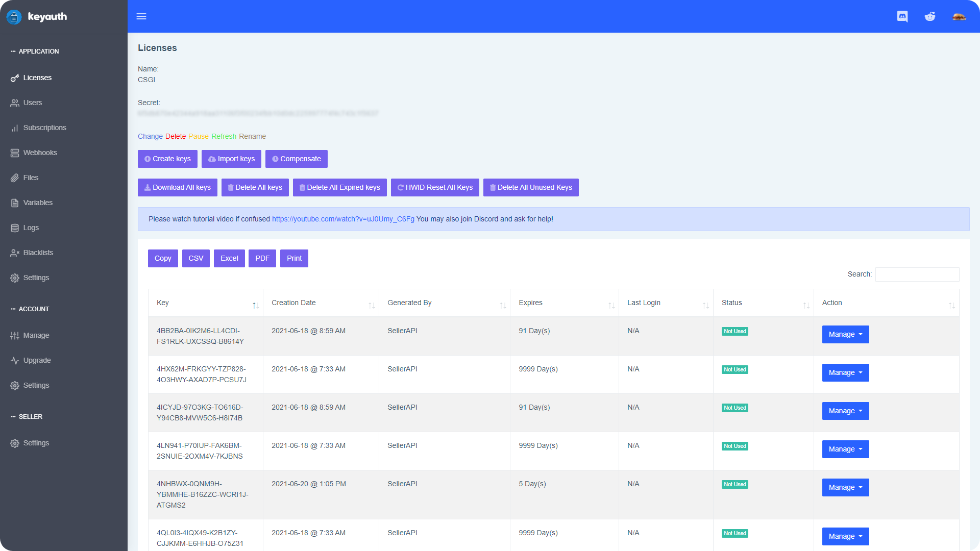This screenshot has height=551, width=980.
Task: Select Users under APPLICATION
Action: [x=33, y=103]
